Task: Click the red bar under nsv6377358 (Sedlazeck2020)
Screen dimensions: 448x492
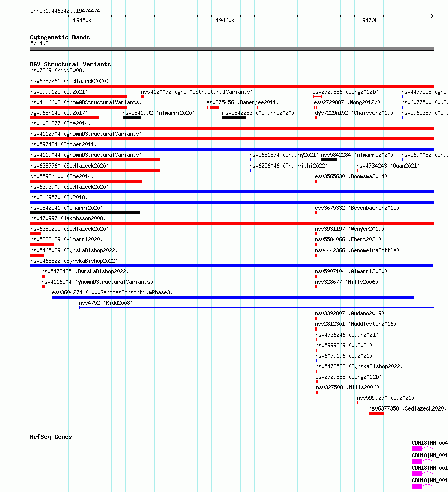Action: [376, 414]
